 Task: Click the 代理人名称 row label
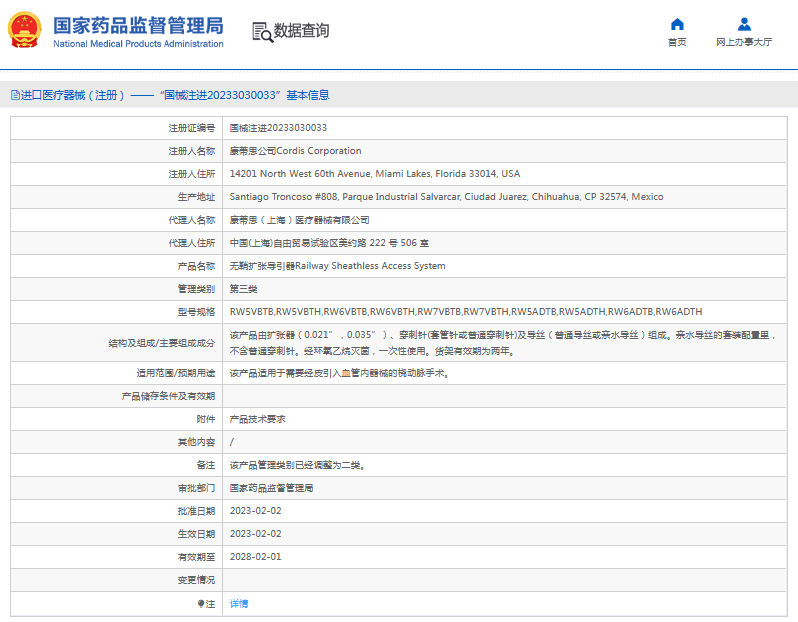[x=192, y=220]
